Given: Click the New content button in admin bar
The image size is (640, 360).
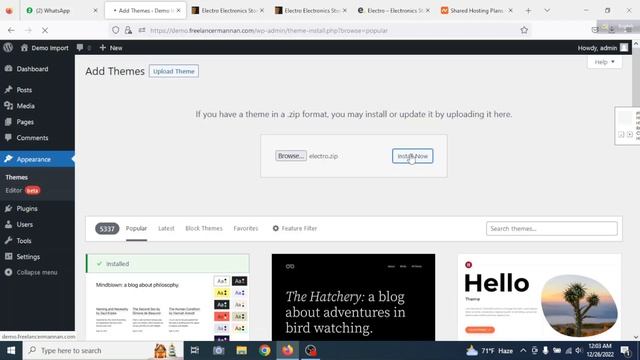Looking at the screenshot, I should [111, 48].
